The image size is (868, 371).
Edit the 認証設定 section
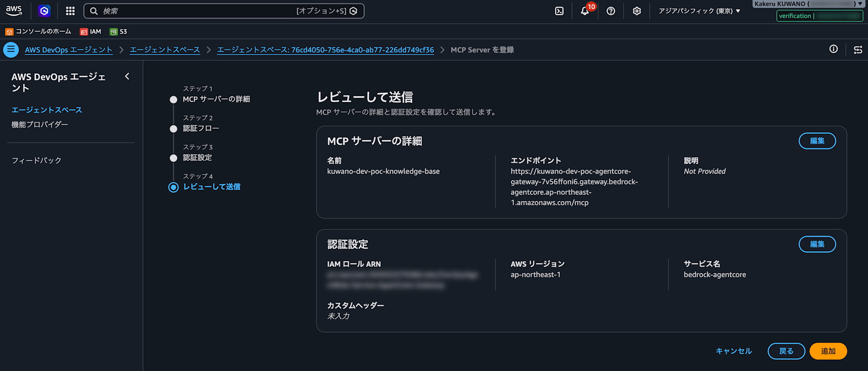(817, 244)
